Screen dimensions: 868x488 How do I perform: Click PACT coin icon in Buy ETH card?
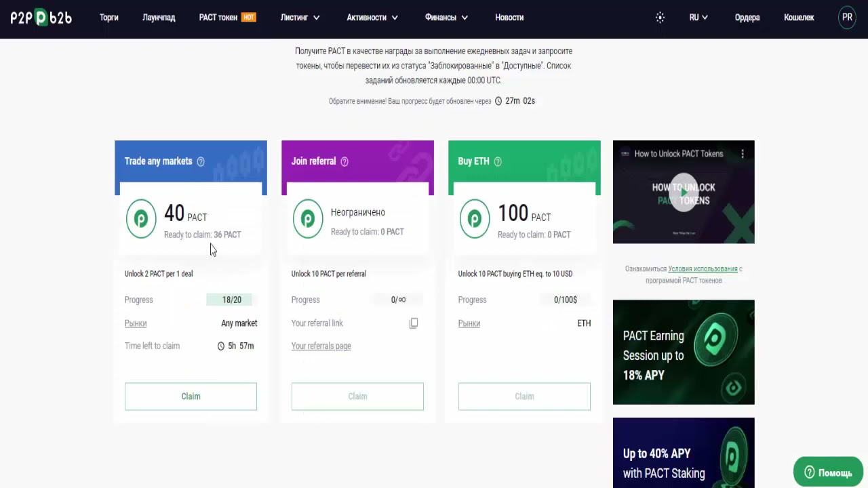[475, 219]
